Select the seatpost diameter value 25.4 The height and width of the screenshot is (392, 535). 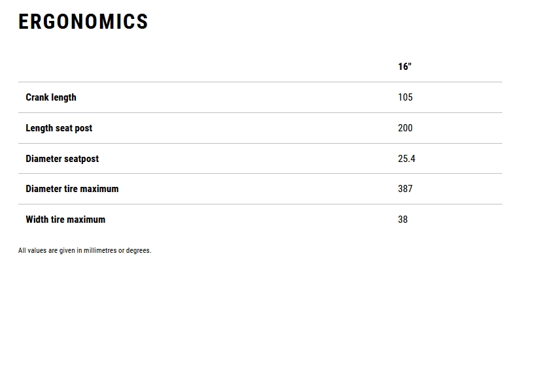pyautogui.click(x=407, y=159)
